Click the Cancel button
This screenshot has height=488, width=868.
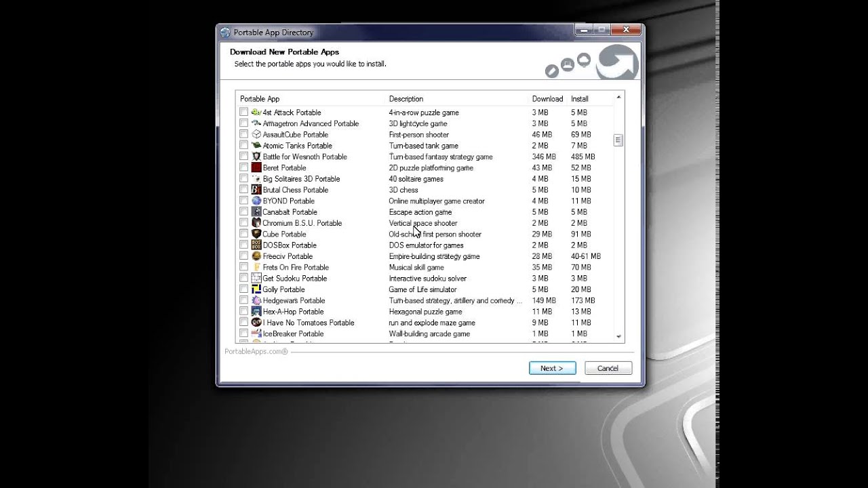[608, 368]
